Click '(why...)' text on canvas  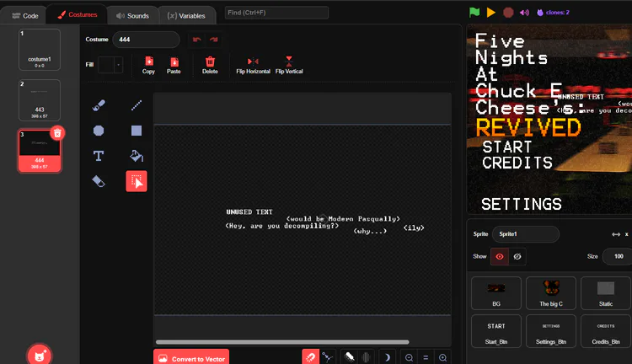tap(370, 231)
